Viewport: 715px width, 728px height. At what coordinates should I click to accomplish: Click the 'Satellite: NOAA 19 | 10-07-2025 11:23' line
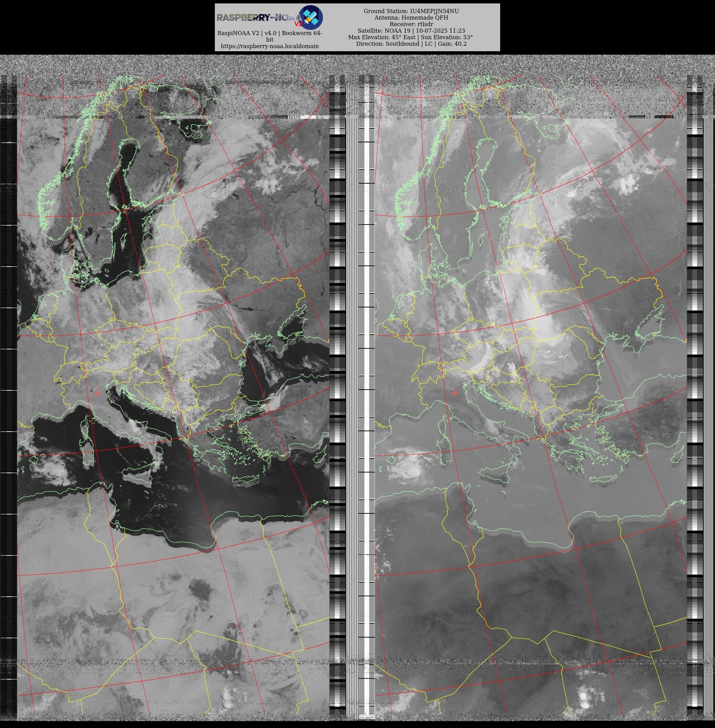tap(411, 31)
